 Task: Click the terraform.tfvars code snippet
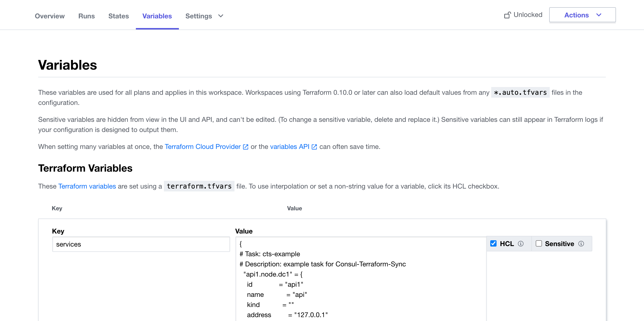[199, 186]
